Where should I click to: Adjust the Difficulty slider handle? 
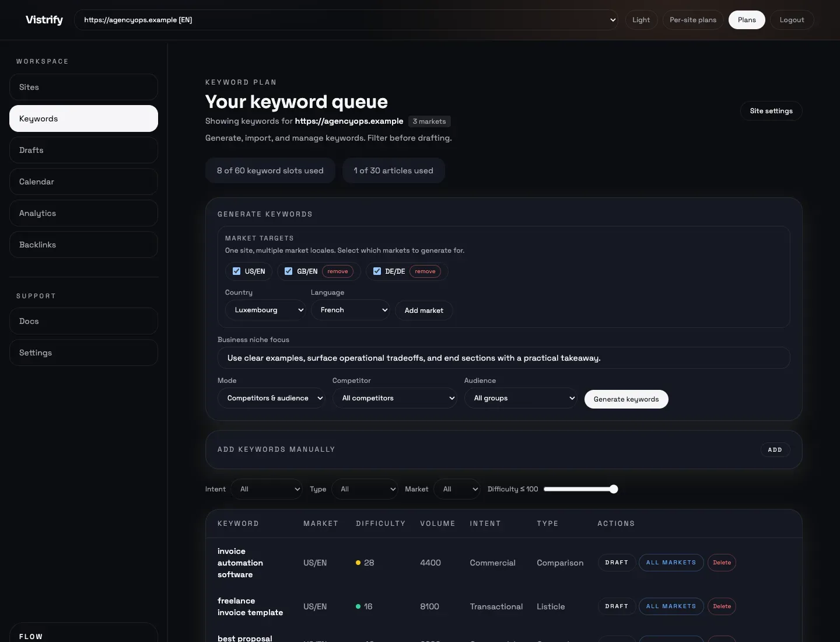tap(613, 489)
